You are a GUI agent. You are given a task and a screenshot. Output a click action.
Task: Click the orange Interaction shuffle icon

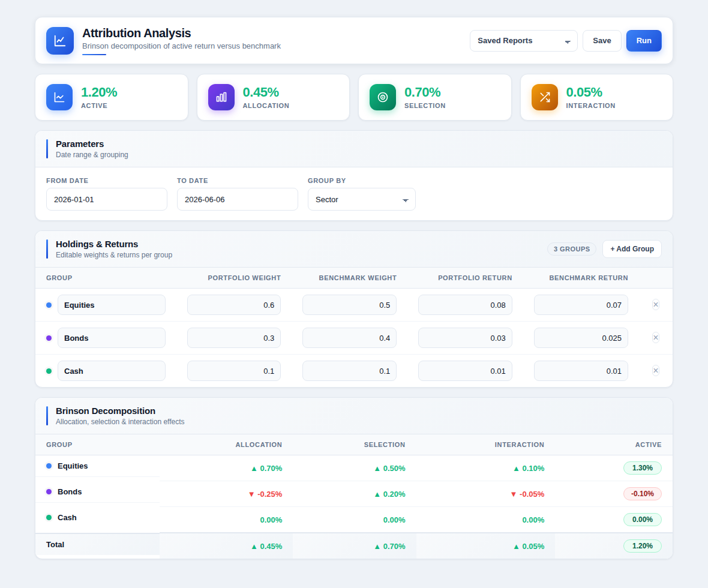545,97
